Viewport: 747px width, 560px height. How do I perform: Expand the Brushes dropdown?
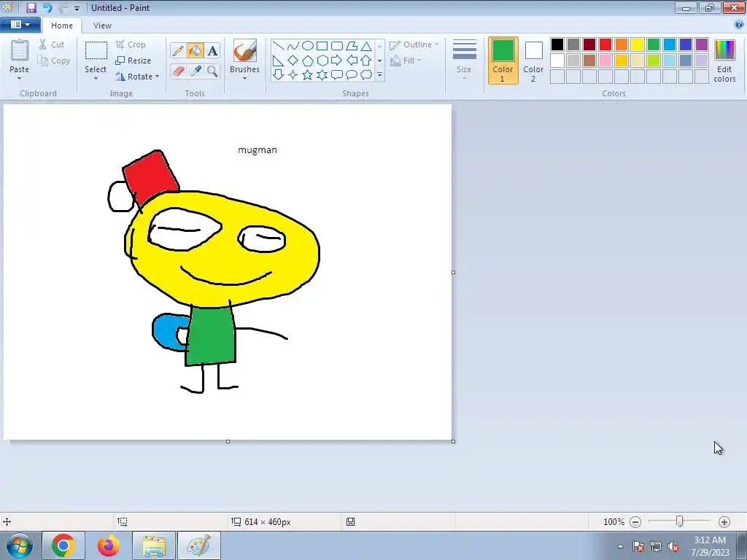point(244,79)
